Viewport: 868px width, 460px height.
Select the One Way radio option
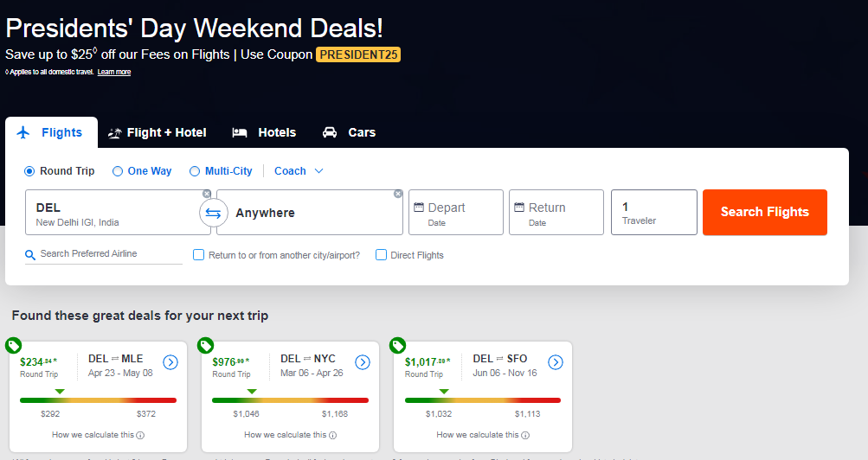[118, 171]
